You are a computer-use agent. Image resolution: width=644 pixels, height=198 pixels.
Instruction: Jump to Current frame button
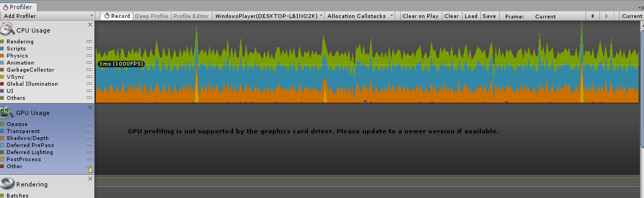(632, 16)
